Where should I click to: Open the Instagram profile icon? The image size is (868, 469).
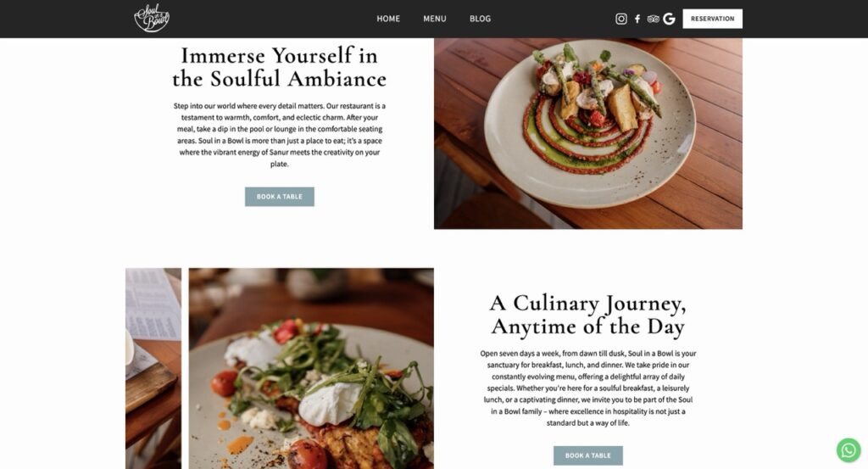click(621, 19)
